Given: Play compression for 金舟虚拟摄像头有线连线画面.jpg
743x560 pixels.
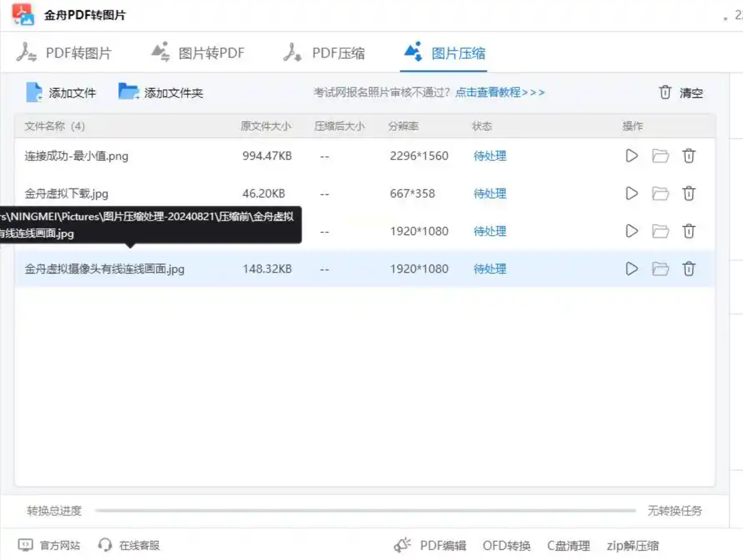Looking at the screenshot, I should (x=631, y=269).
